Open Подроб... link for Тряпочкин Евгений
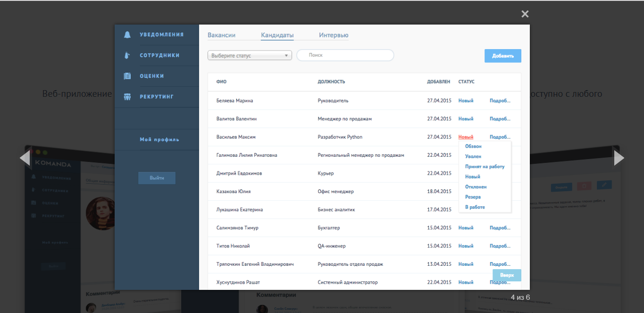The image size is (644, 313). tap(500, 264)
